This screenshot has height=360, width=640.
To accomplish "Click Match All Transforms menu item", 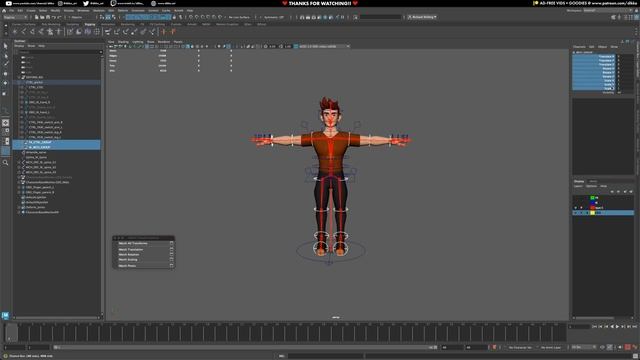I will click(x=133, y=243).
